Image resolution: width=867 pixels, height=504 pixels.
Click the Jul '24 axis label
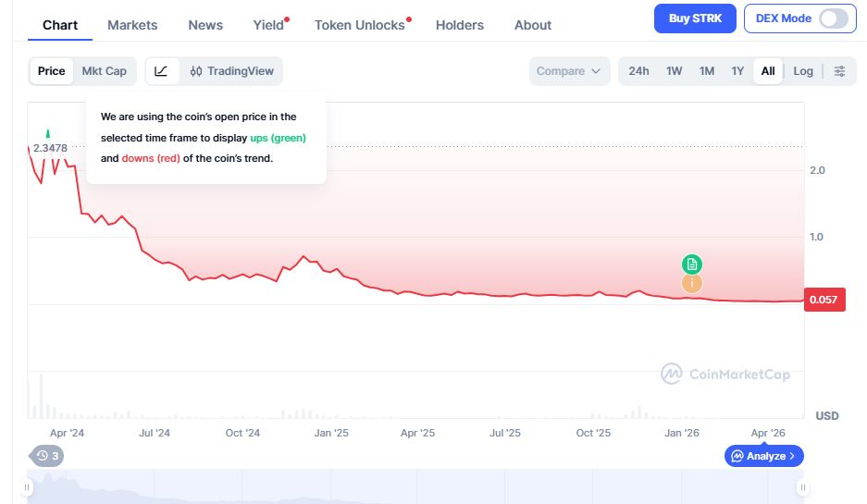tap(155, 434)
